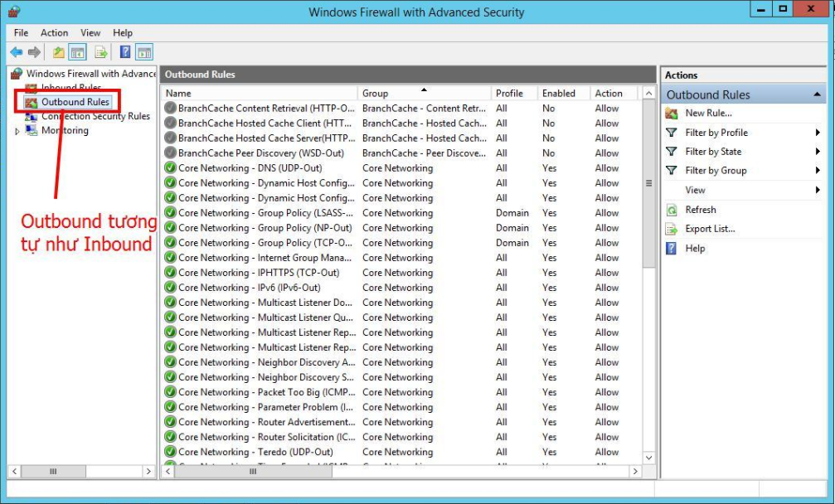Click the grey status icon of BranchCache Content Retrieval
This screenshot has height=504, width=835.
click(171, 108)
